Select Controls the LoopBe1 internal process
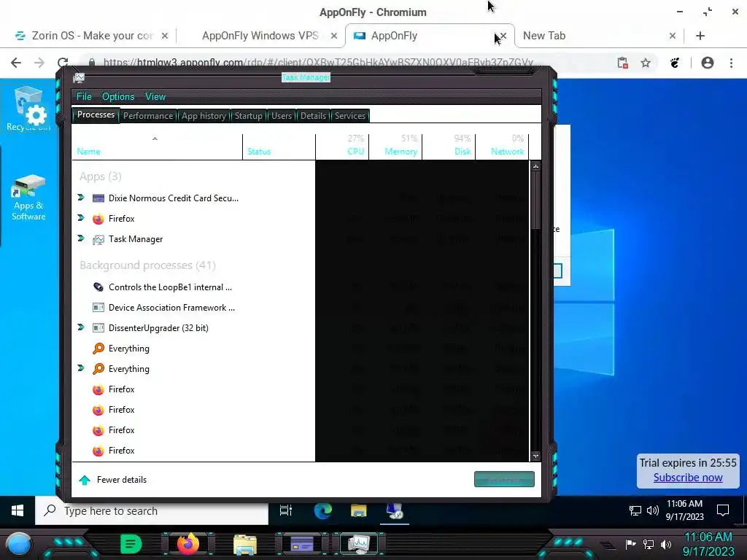Viewport: 747px width, 560px height. (170, 287)
